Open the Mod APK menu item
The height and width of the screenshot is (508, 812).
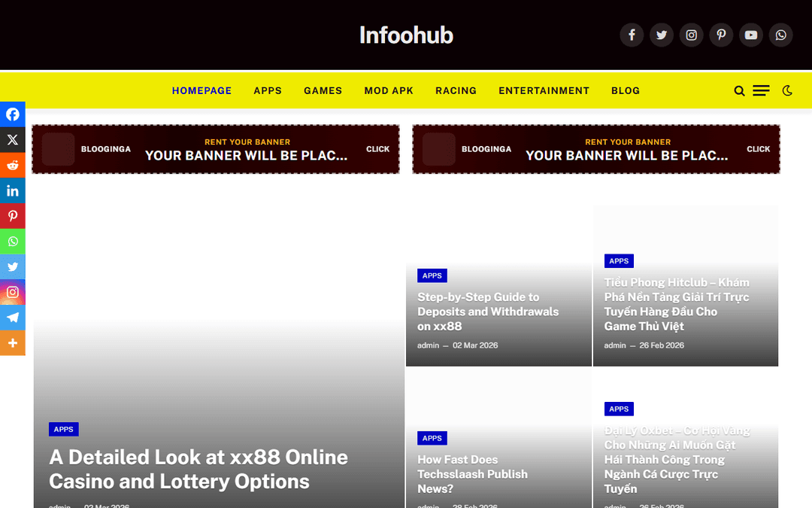(389, 91)
